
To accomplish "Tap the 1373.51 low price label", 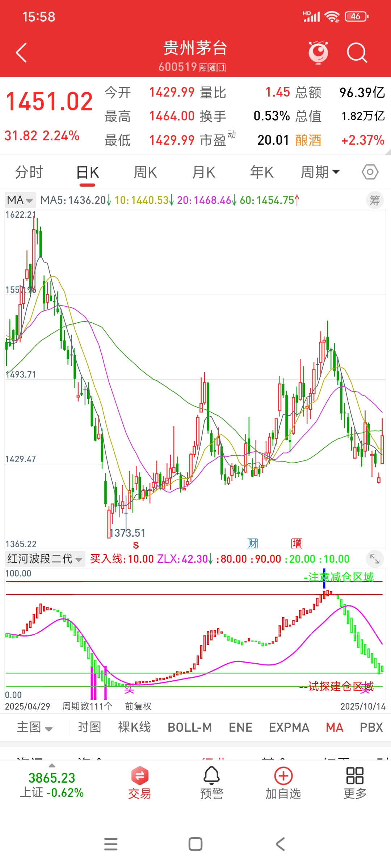I will point(127,533).
